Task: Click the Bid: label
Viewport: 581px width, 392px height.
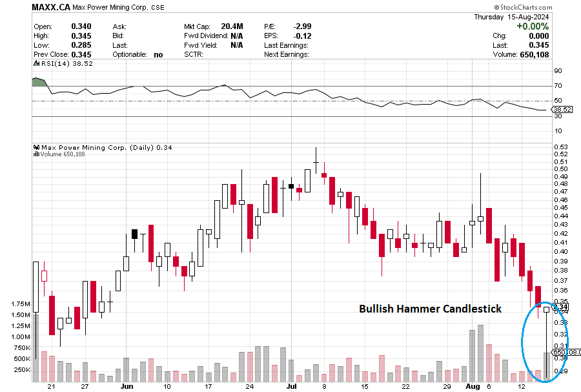Action: tap(118, 36)
